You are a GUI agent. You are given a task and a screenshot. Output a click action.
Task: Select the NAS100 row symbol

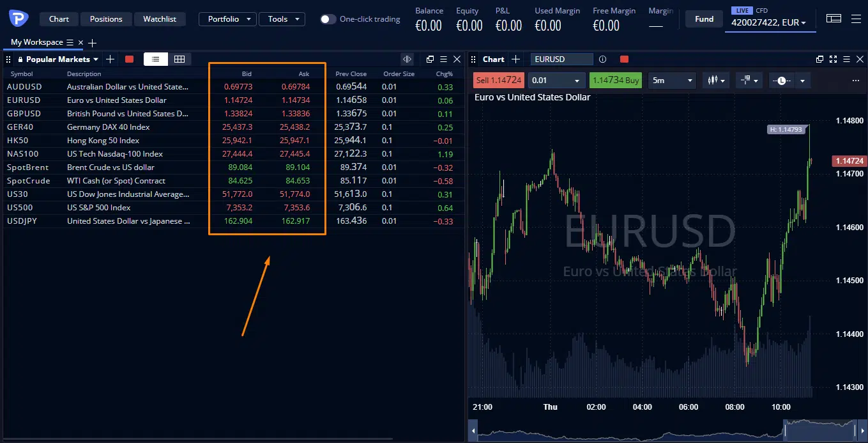tap(22, 154)
